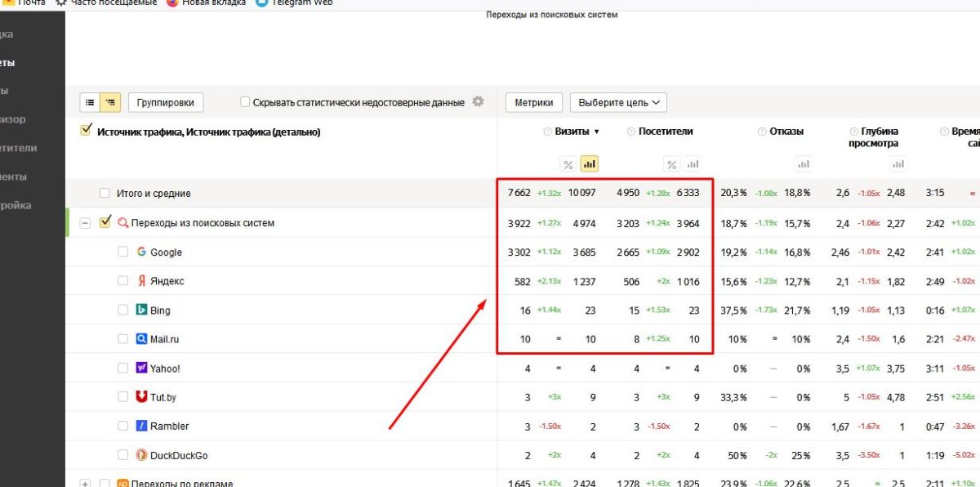Image resolution: width=980 pixels, height=487 pixels.
Task: Click the Метрики button
Action: [534, 102]
